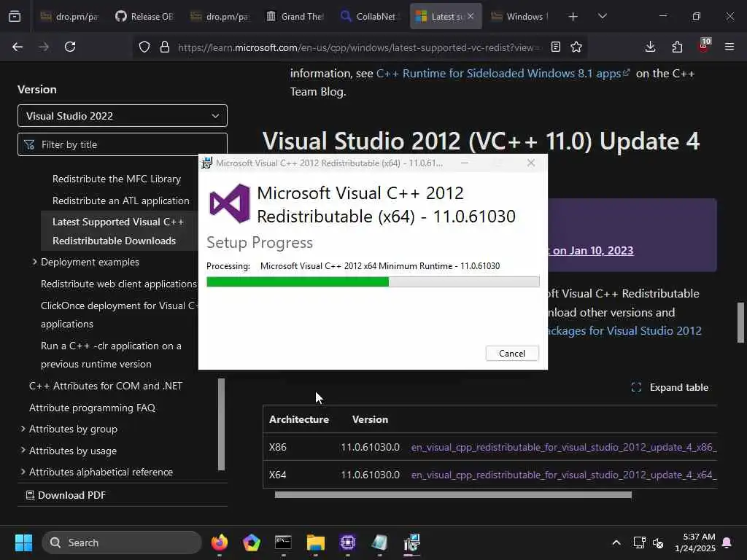Screen dimensions: 747x560
Task: Open C++ Attributes for COM and .NET
Action: click(x=106, y=386)
